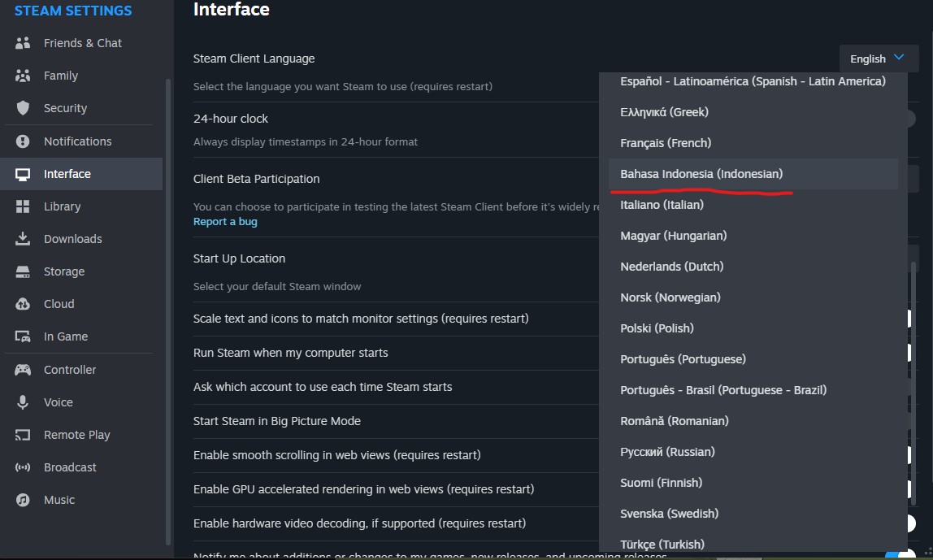Click the Controller gamepad icon

pos(23,370)
